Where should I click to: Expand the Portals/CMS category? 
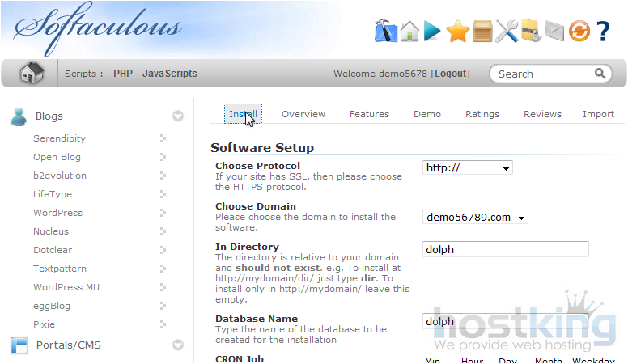click(178, 345)
